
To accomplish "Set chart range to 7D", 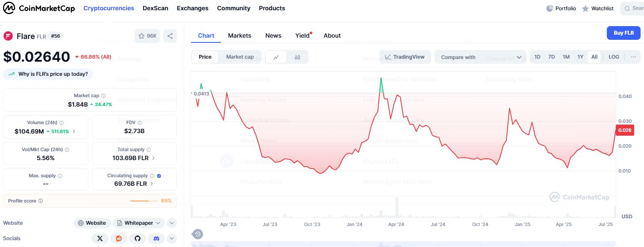I will pyautogui.click(x=552, y=57).
